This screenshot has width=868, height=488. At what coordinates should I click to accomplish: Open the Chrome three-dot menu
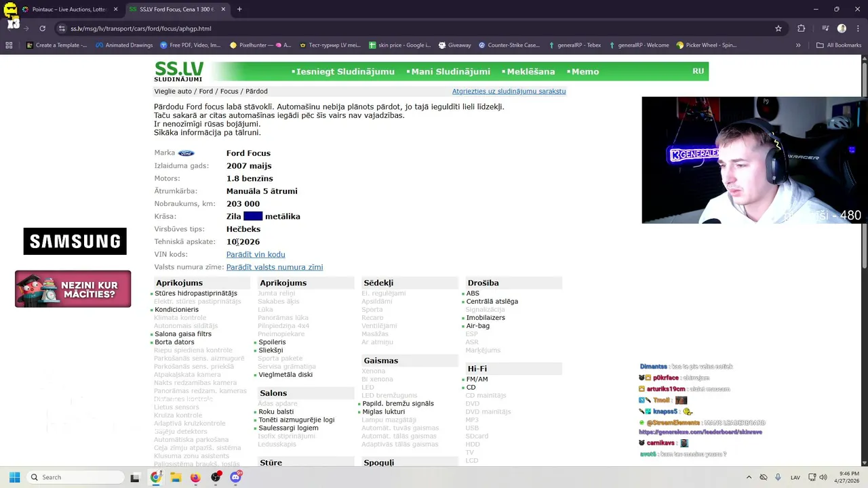coord(858,28)
